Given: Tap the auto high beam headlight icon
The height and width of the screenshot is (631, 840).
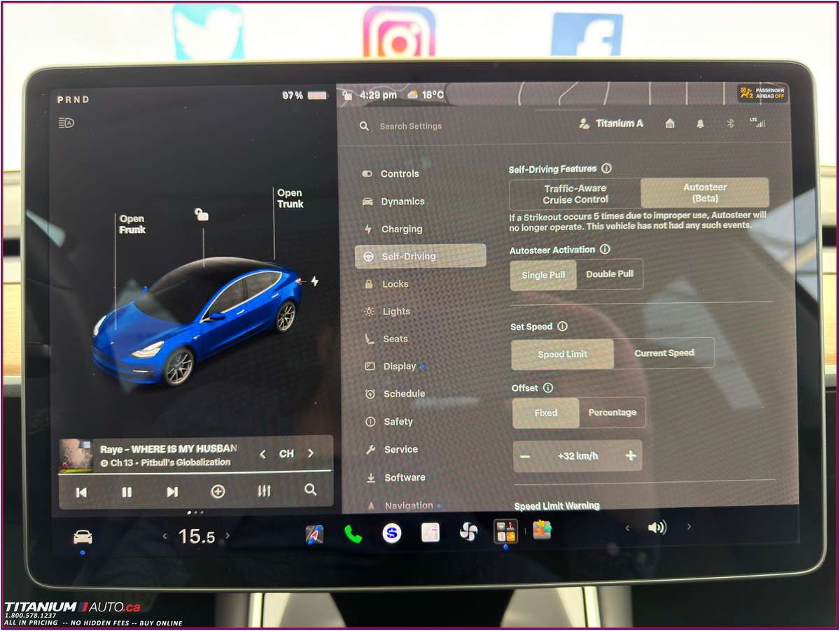Looking at the screenshot, I should tap(66, 123).
